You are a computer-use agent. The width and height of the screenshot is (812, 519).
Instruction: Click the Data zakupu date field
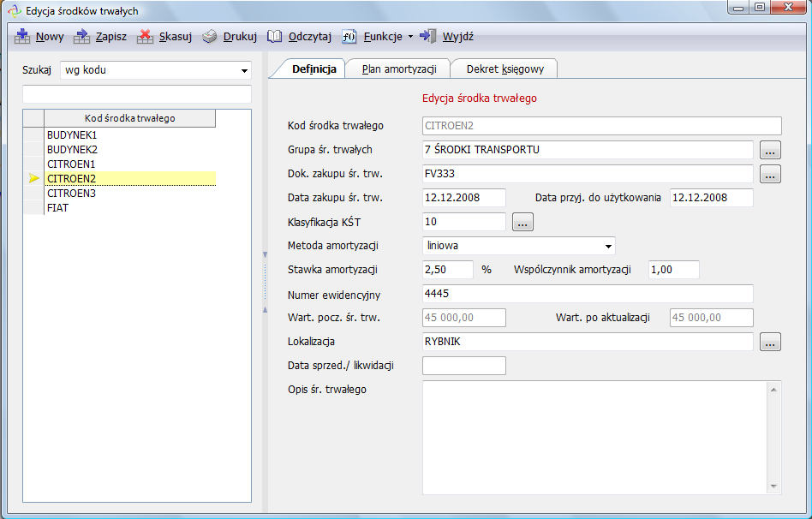464,198
